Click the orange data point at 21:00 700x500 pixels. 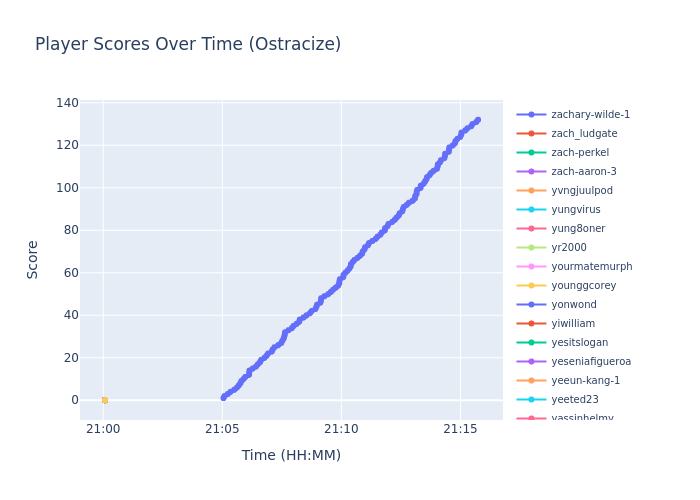coord(104,400)
